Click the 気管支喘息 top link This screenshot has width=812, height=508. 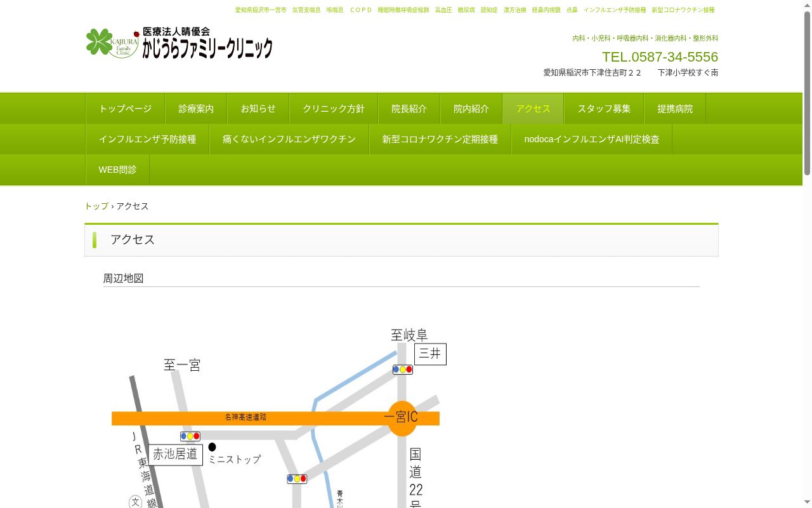[306, 10]
